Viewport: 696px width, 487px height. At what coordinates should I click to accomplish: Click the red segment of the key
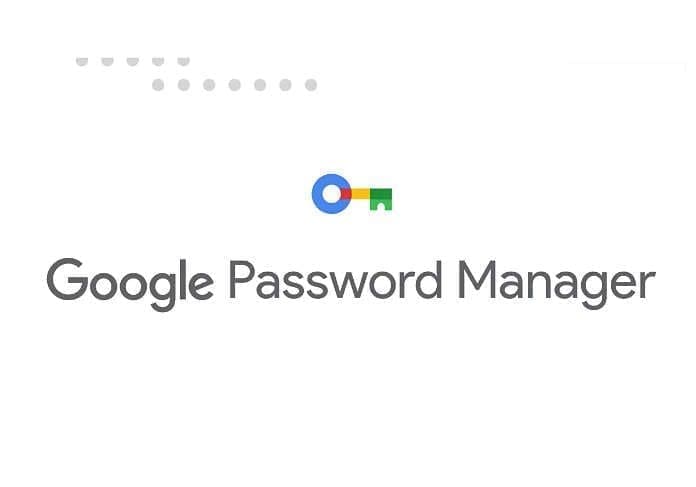(344, 192)
